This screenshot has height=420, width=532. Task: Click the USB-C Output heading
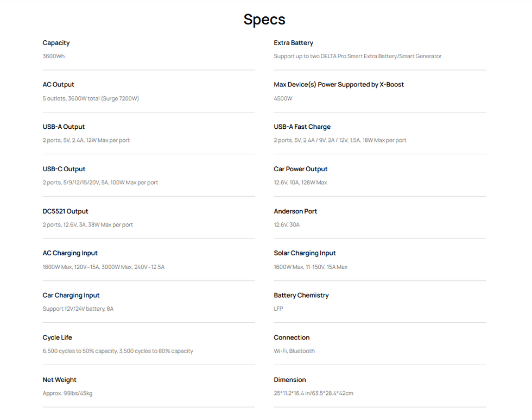[x=64, y=169]
